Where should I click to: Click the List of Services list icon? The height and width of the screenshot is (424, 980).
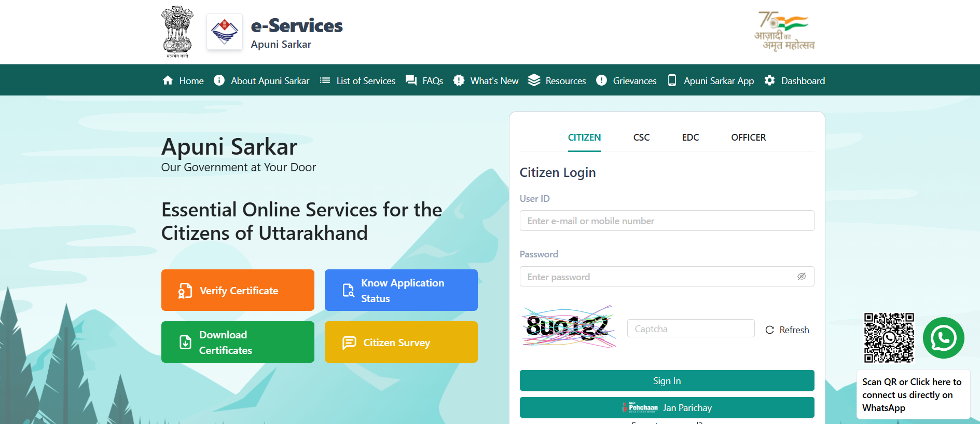(325, 80)
